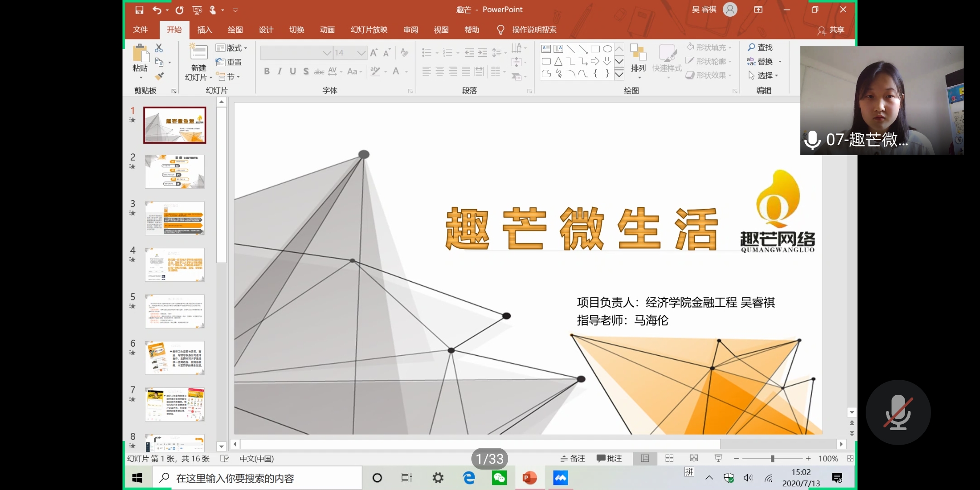Click the zoom slider in status bar
Viewport: 980px width, 490px height.
772,459
